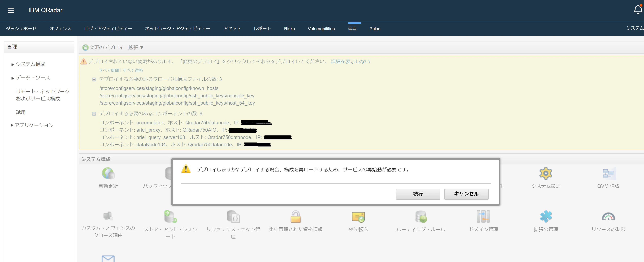Open the hamburger navigation menu
This screenshot has height=262, width=644.
pyautogui.click(x=11, y=10)
